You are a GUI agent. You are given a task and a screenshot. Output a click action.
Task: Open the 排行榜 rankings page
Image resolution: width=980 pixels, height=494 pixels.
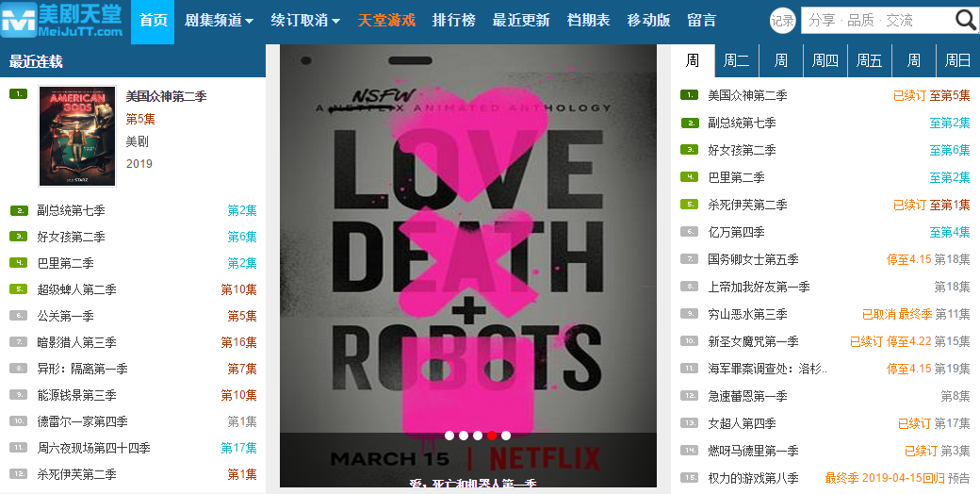point(454,21)
